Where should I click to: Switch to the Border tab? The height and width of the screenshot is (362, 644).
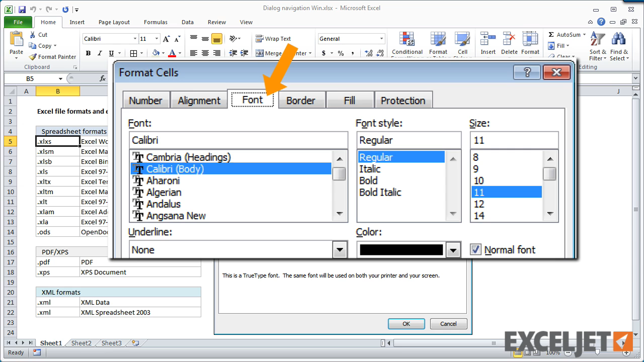click(x=301, y=100)
